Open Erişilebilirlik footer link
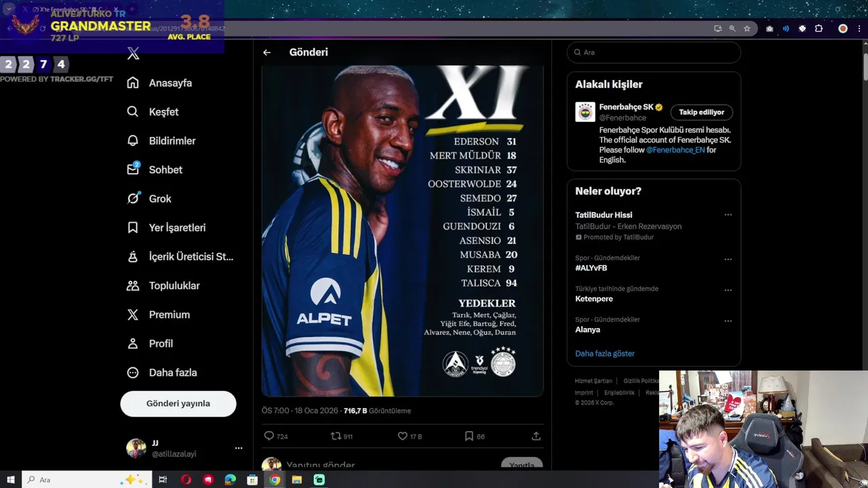This screenshot has height=488, width=868. point(619,392)
